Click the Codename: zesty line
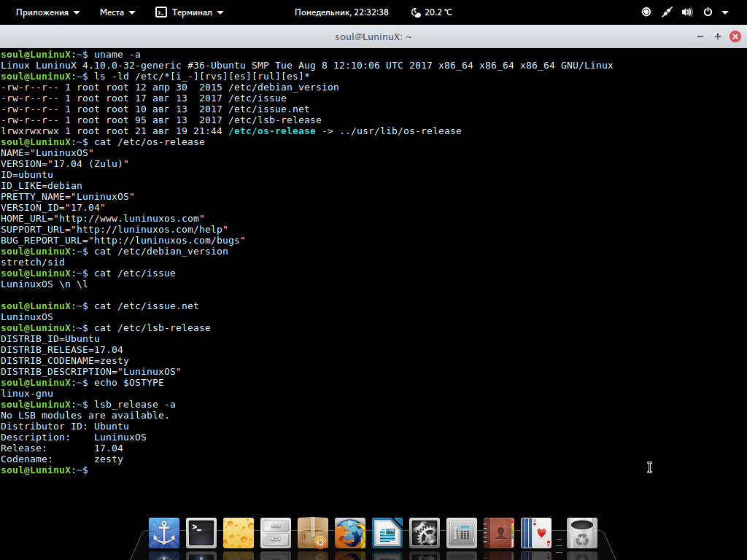Image resolution: width=747 pixels, height=560 pixels. coord(62,459)
